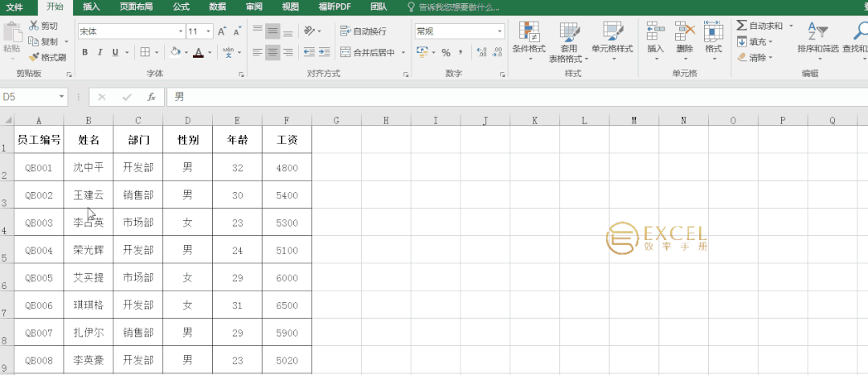Click the Cut (剪切) button
Screen dimensions: 868x375
(x=43, y=26)
